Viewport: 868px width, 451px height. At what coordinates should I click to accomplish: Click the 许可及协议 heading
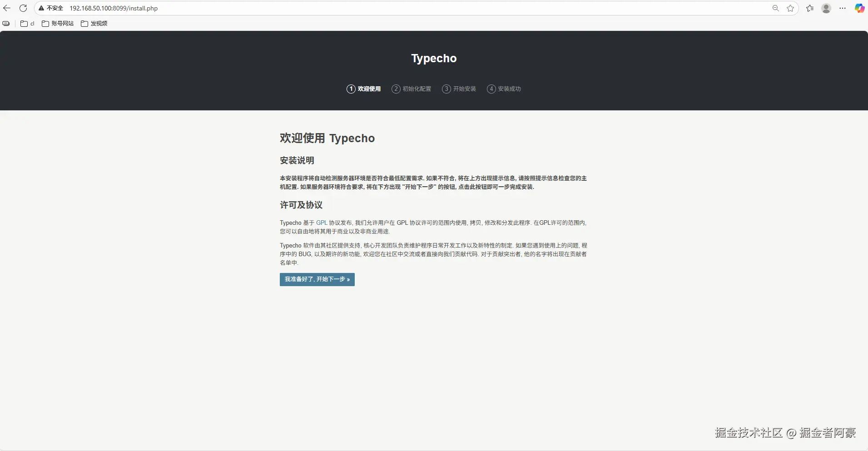301,205
